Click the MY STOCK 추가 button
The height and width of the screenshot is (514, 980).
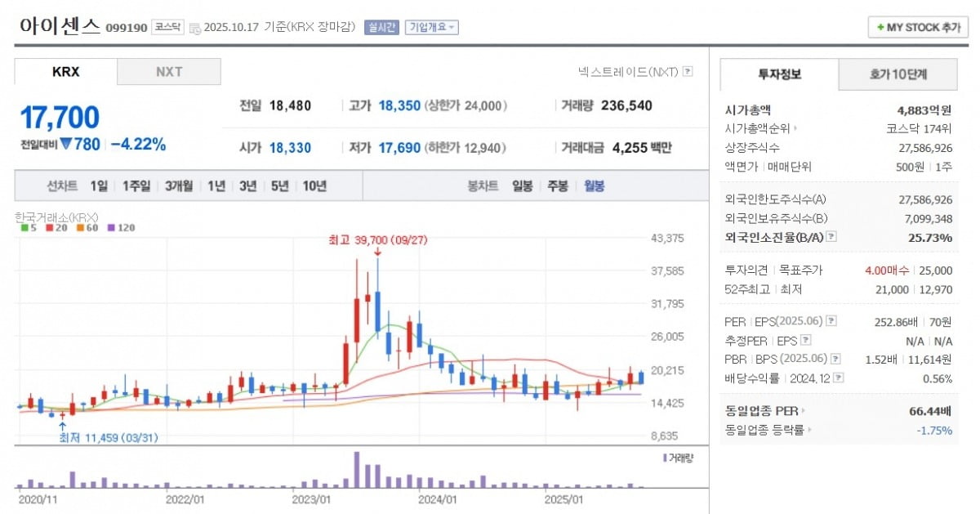918,27
